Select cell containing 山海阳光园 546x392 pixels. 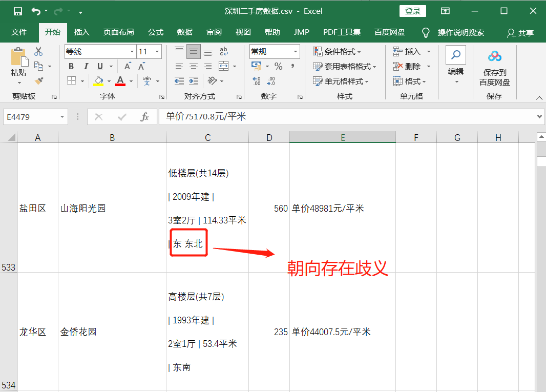[112, 208]
